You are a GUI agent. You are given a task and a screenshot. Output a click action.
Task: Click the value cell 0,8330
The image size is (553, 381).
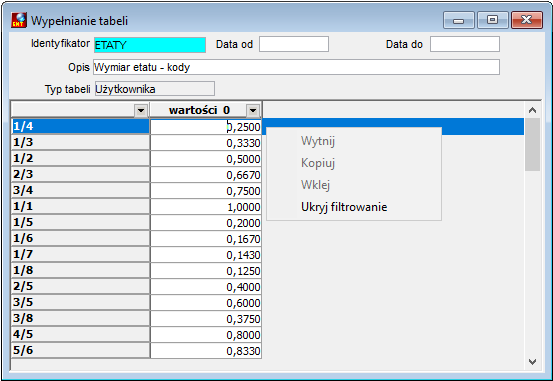[x=206, y=350]
